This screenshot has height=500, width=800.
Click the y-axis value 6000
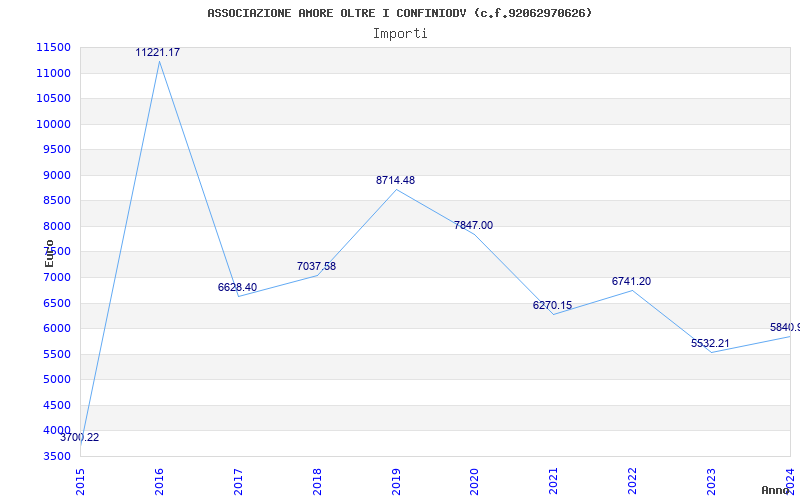(x=57, y=329)
